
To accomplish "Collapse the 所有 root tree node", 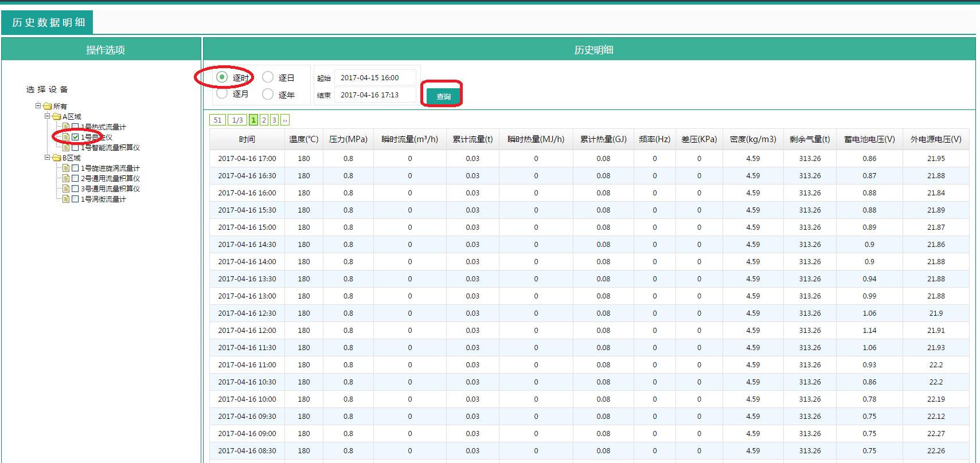I will coord(38,105).
